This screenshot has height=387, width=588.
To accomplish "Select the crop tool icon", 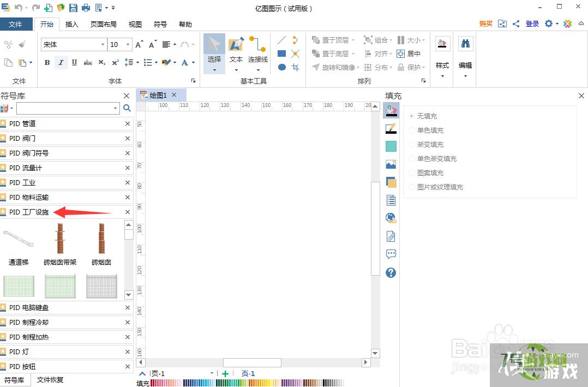I will (296, 67).
